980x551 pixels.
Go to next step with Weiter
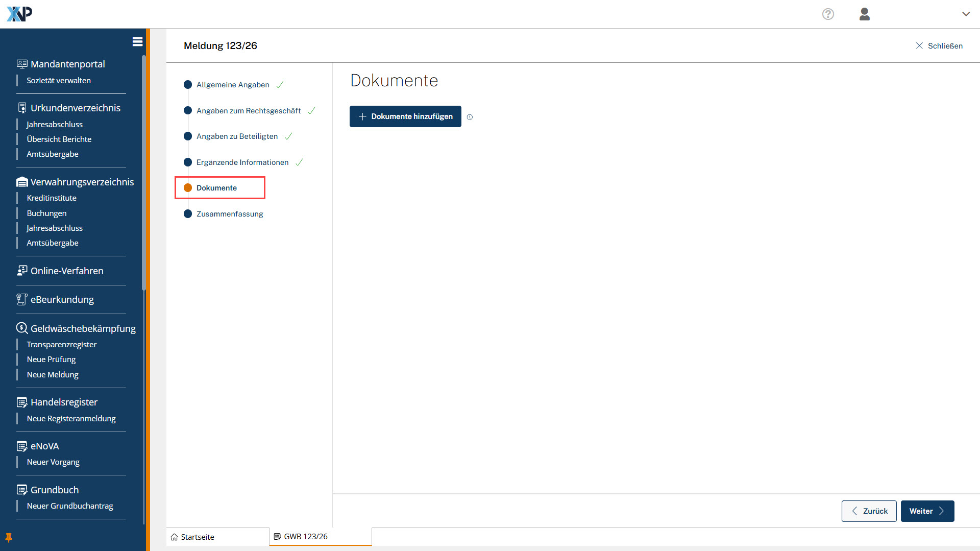[927, 511]
